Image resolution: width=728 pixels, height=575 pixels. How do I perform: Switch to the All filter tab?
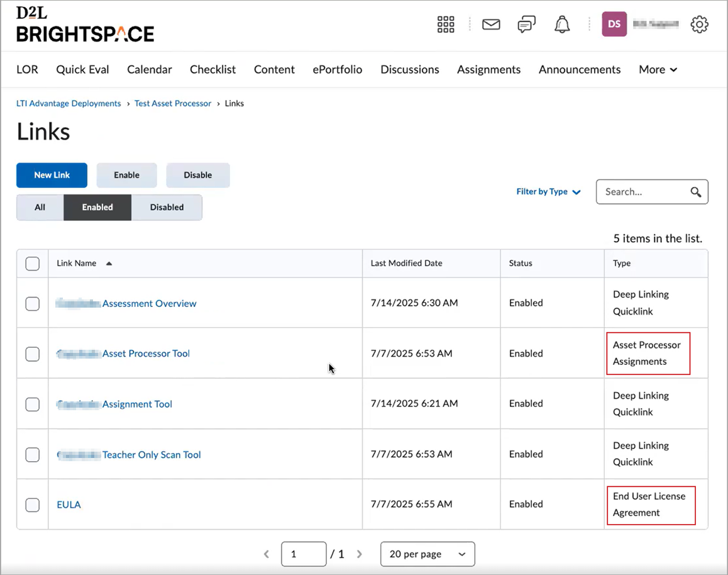(x=40, y=207)
